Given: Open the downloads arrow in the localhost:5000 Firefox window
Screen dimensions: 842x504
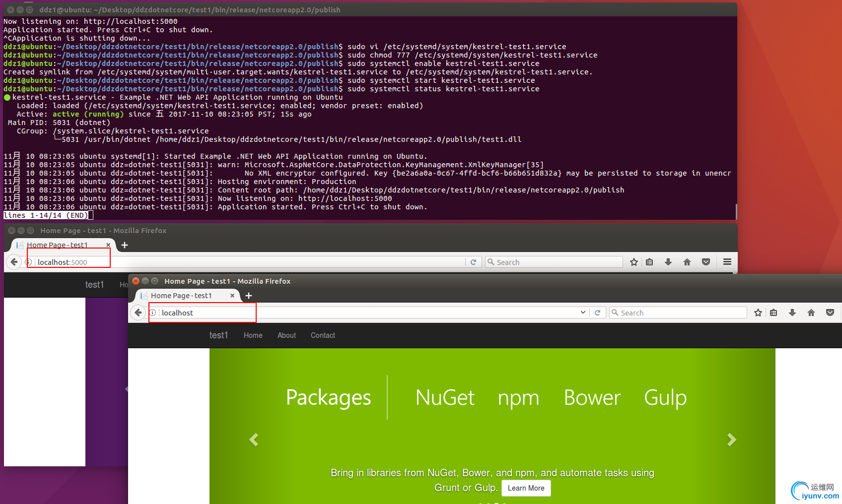Looking at the screenshot, I should (668, 262).
